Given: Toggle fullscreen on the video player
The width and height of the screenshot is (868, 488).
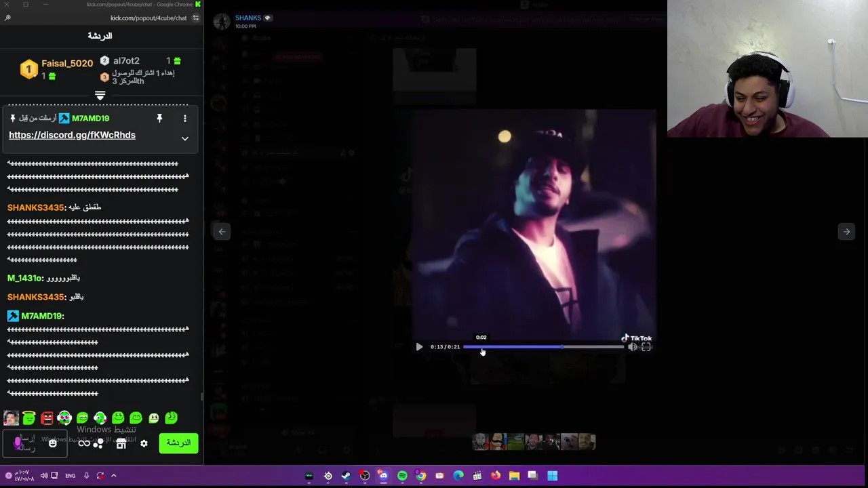Looking at the screenshot, I should point(646,347).
